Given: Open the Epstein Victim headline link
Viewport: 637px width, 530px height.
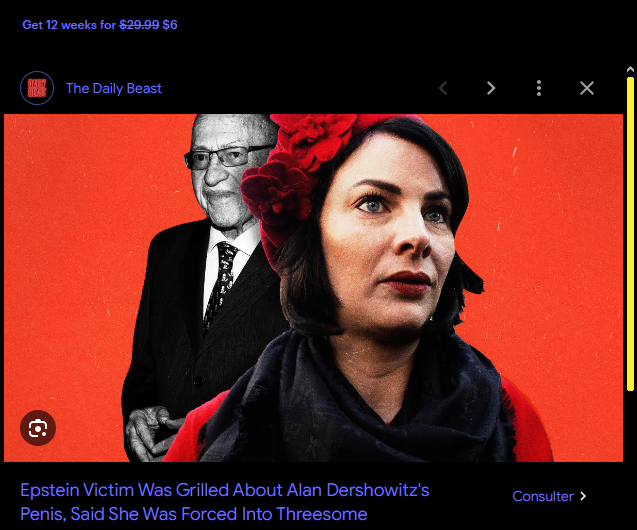Looking at the screenshot, I should pos(225,502).
